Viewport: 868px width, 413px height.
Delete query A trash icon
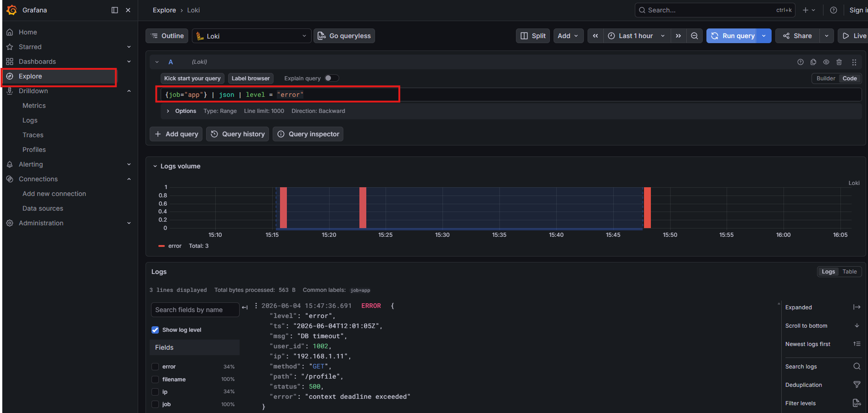click(839, 62)
